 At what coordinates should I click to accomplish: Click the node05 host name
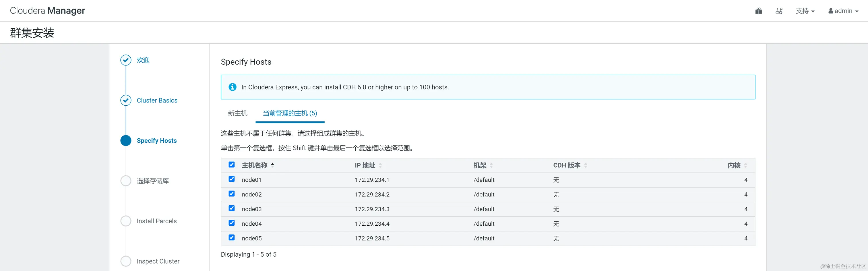(252, 238)
